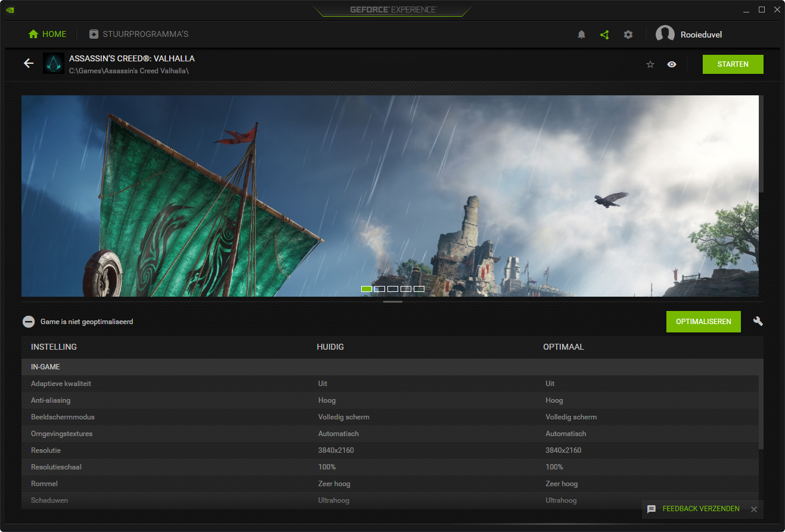Screen dimensions: 785x532
Task: Dismiss the Feedback verzenden popup
Action: [754, 509]
